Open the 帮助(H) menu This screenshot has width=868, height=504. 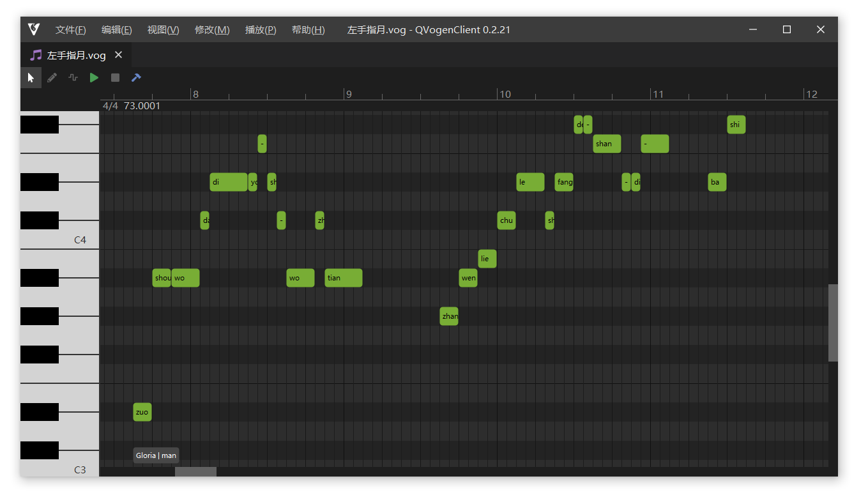click(308, 30)
